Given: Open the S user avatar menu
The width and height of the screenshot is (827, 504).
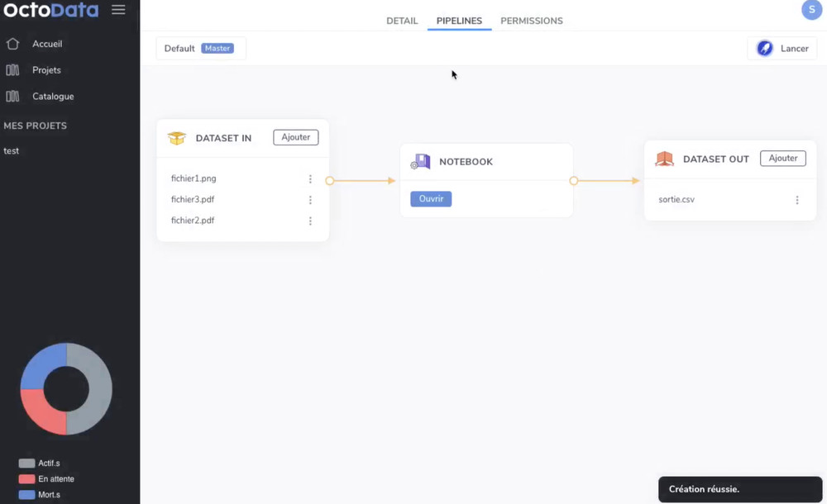Looking at the screenshot, I should [811, 10].
